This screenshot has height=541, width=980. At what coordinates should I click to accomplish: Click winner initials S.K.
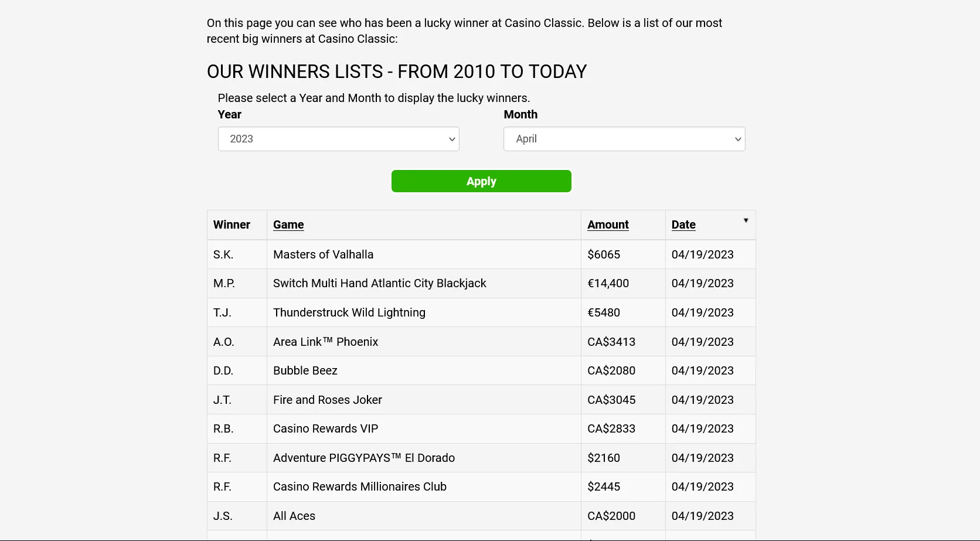pos(223,254)
